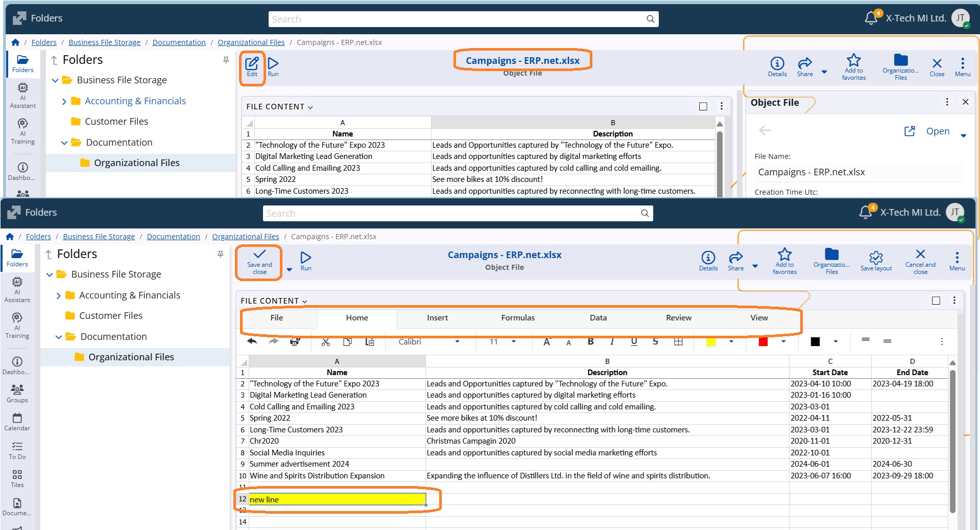This screenshot has height=530, width=980.
Task: Switch to the Formulas ribbon tab
Action: click(x=518, y=318)
